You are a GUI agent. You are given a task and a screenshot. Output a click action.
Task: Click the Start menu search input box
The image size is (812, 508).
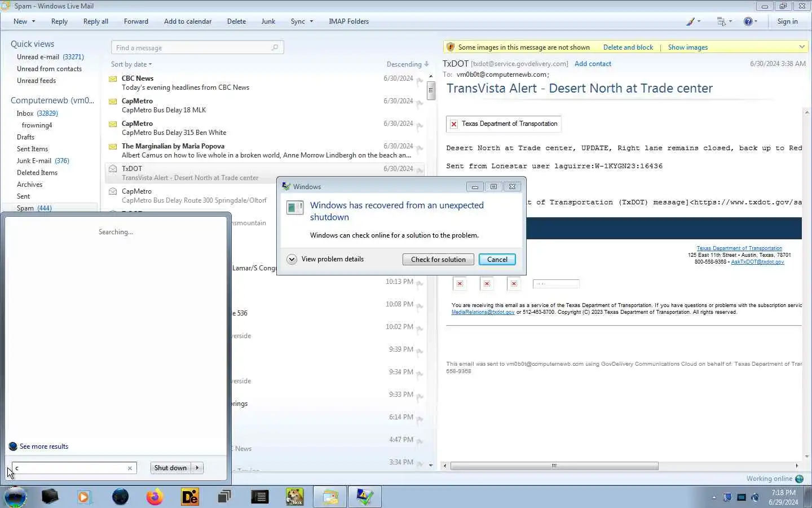73,468
